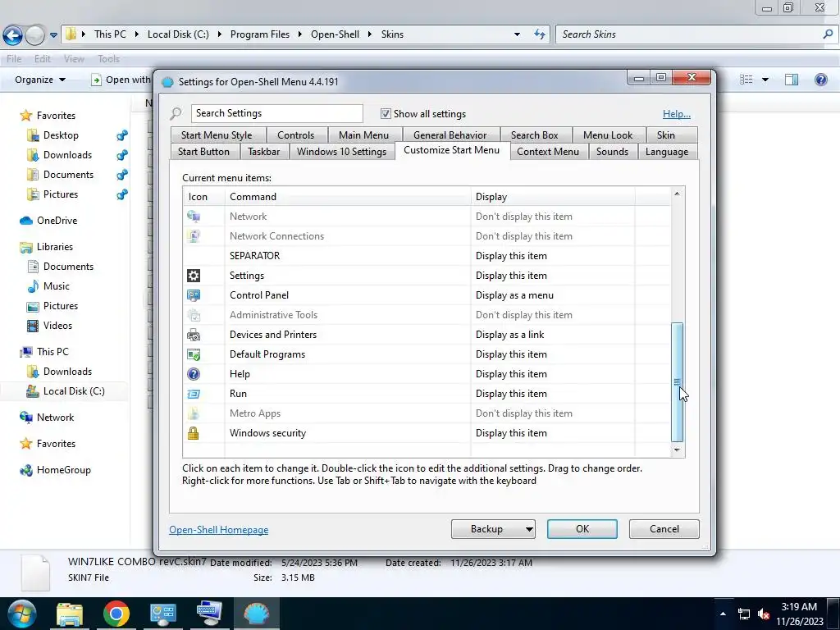
Task: Click the Network Connections row icon
Action: tap(194, 236)
